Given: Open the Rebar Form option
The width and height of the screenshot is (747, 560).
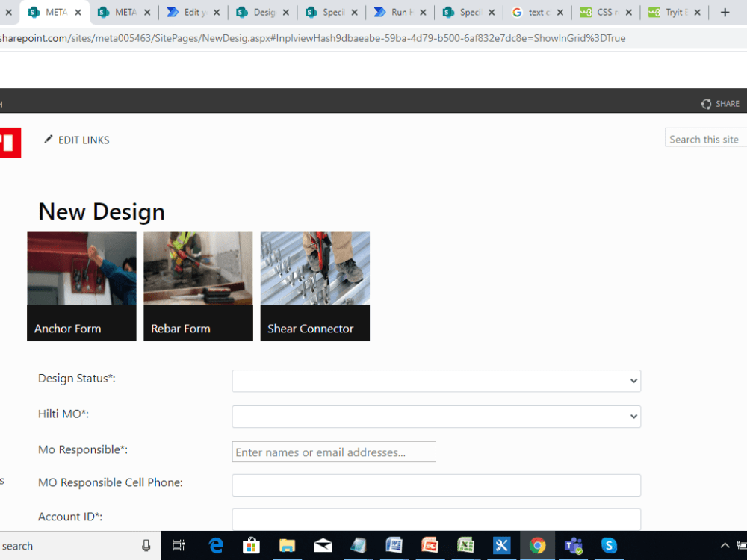Looking at the screenshot, I should pos(198,286).
